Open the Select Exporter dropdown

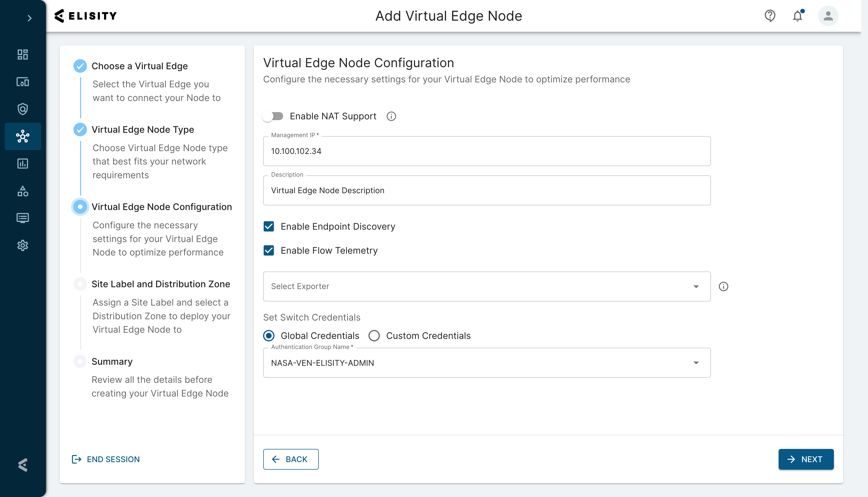[487, 286]
